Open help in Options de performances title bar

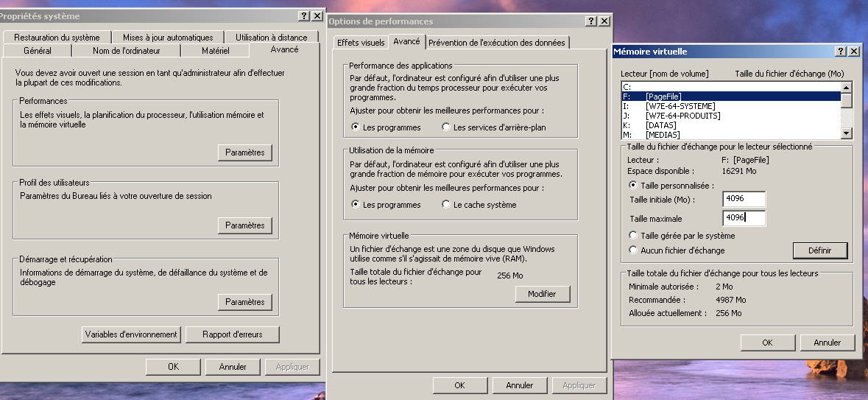592,21
